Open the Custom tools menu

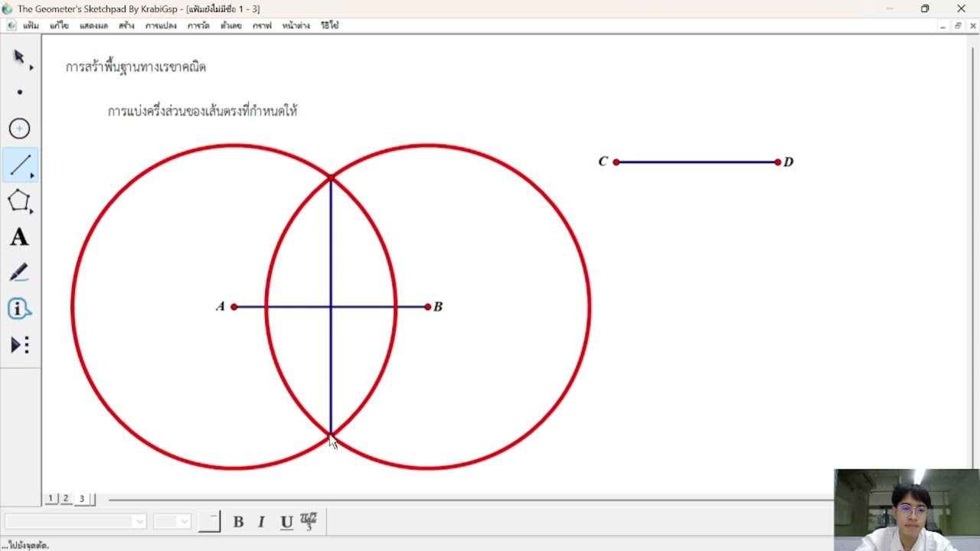pos(19,345)
